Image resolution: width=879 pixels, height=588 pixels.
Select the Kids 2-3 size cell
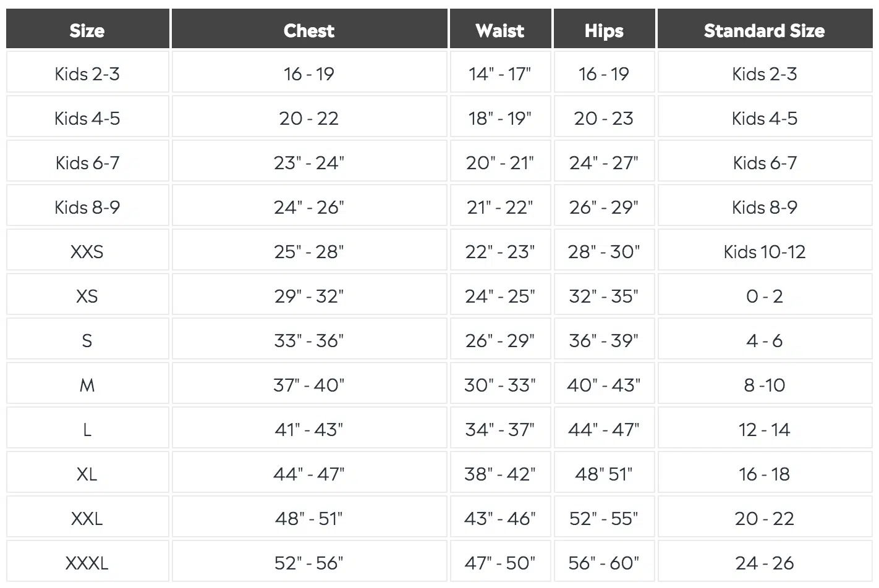(x=87, y=73)
